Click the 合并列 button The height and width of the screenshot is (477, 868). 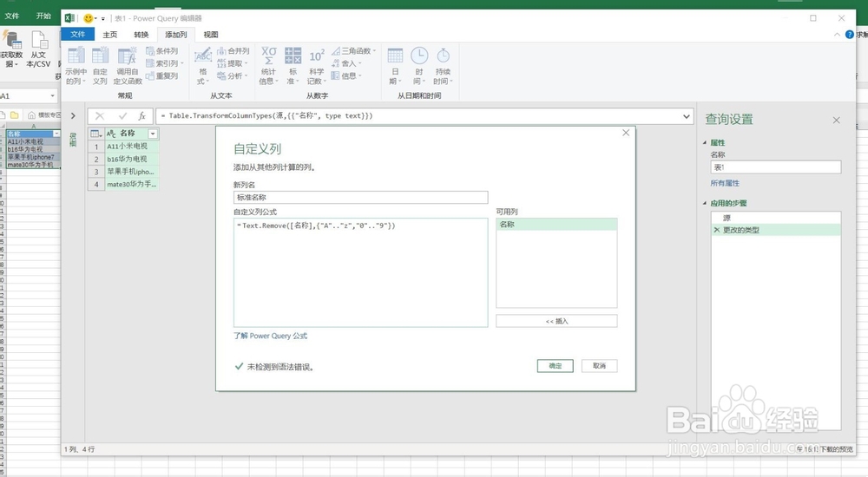233,51
